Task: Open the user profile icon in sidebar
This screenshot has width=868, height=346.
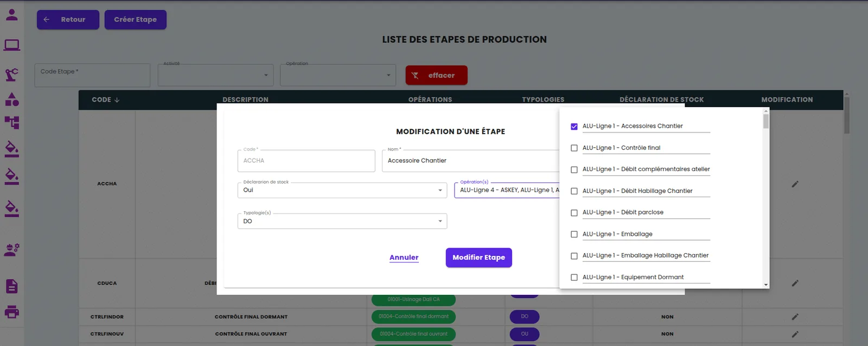Action: [12, 15]
